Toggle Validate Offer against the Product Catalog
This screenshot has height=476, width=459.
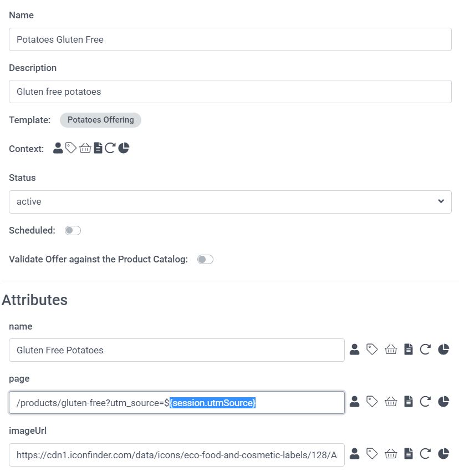[205, 259]
